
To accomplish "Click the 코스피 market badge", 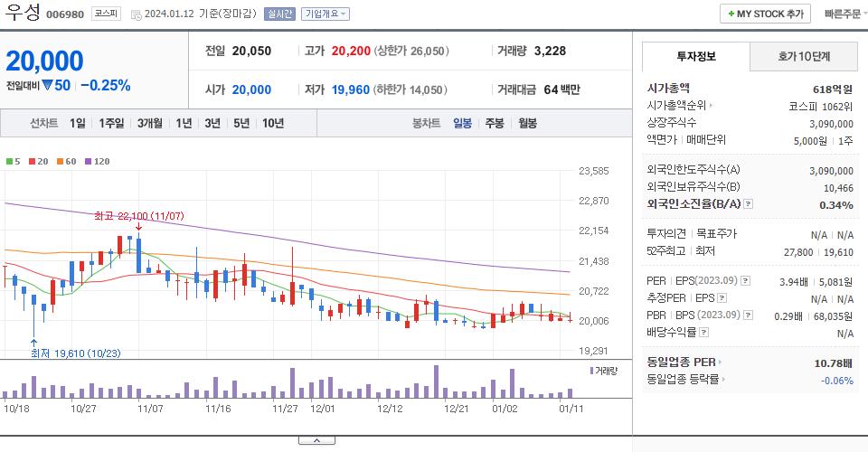I will point(106,14).
